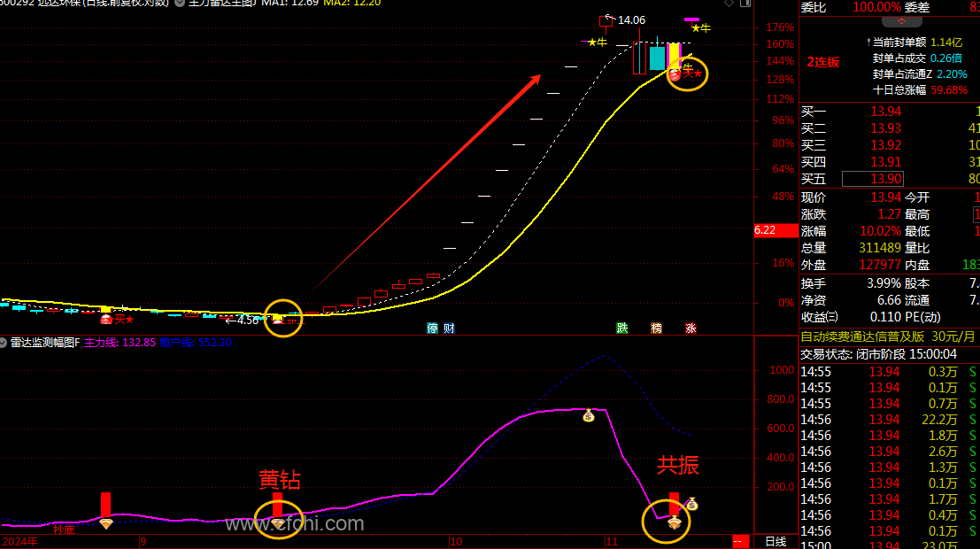Jump to month 10 on the timeline
The image size is (980, 549).
pyautogui.click(x=456, y=542)
